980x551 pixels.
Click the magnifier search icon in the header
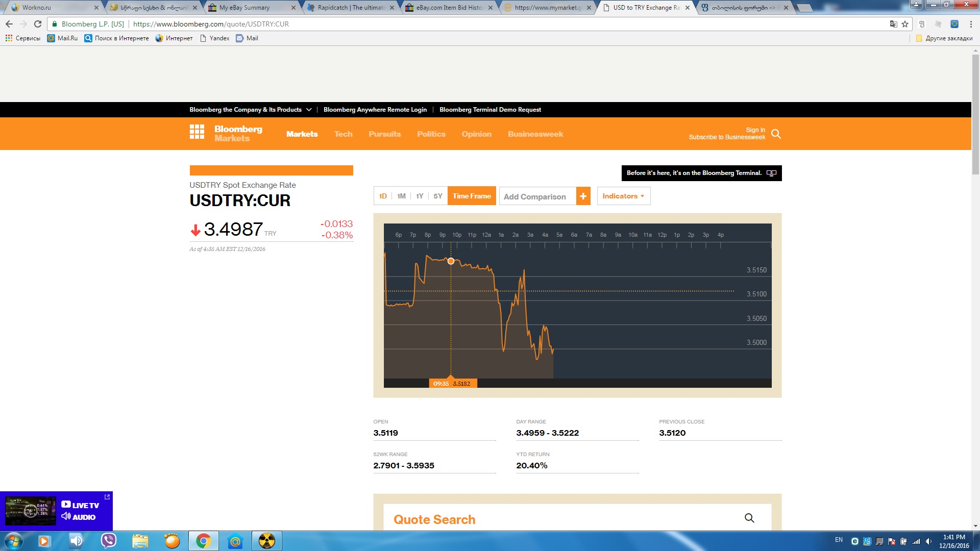click(x=776, y=134)
